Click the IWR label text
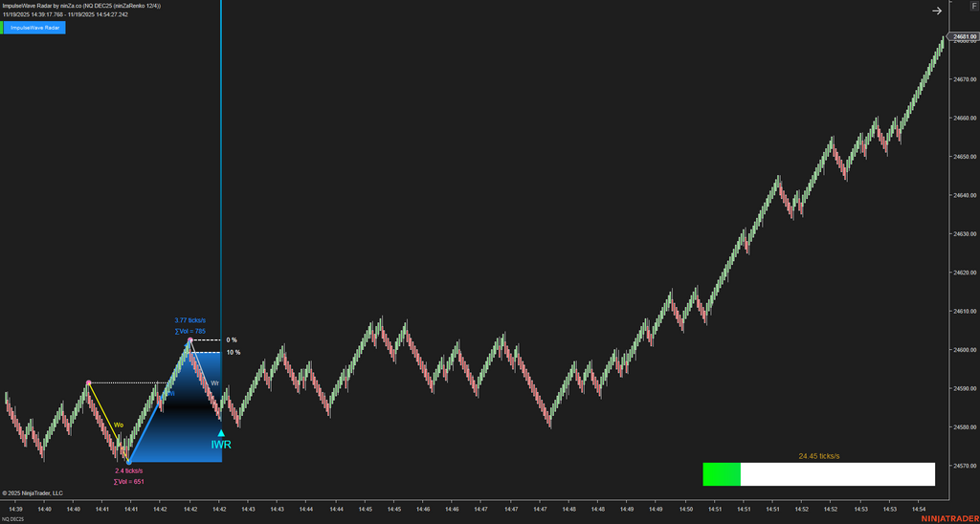The width and height of the screenshot is (980, 524). (x=221, y=445)
